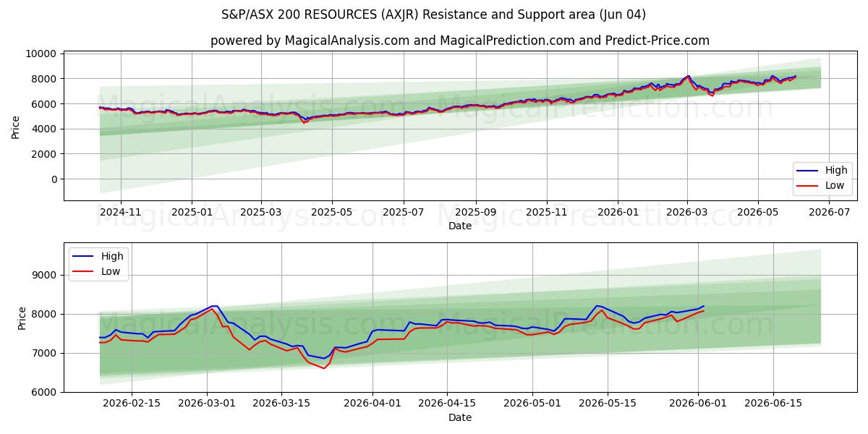Image resolution: width=868 pixels, height=434 pixels.
Task: Click the 9000 price tick label
Action: point(45,275)
